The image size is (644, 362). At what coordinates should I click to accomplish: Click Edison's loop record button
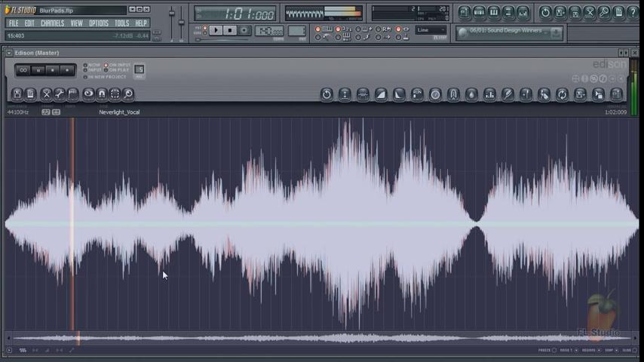pyautogui.click(x=23, y=70)
